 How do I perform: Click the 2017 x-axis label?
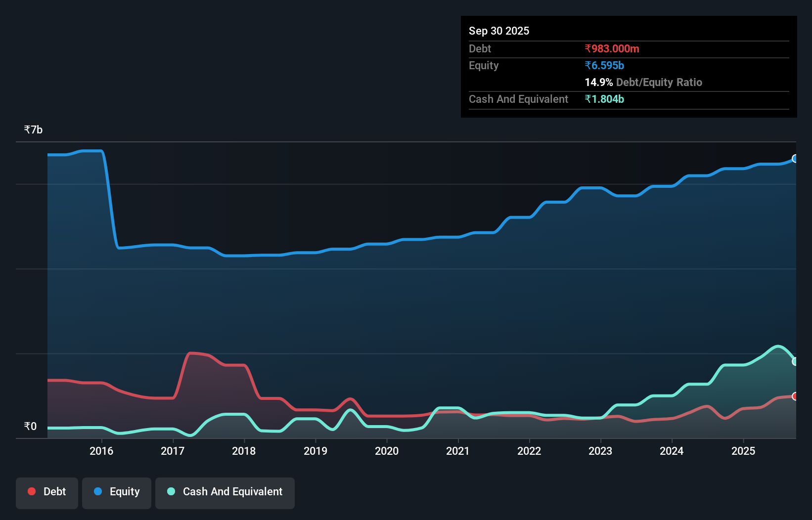[x=173, y=451]
